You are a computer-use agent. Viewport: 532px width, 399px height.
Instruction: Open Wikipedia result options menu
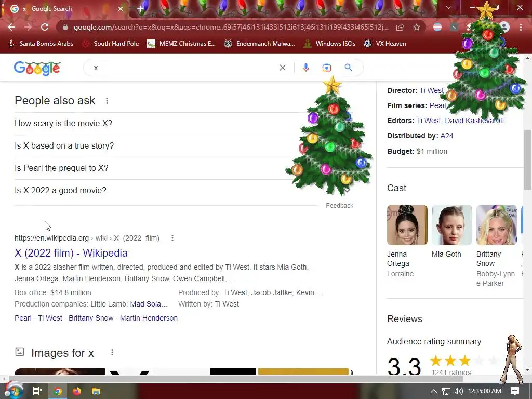172,238
